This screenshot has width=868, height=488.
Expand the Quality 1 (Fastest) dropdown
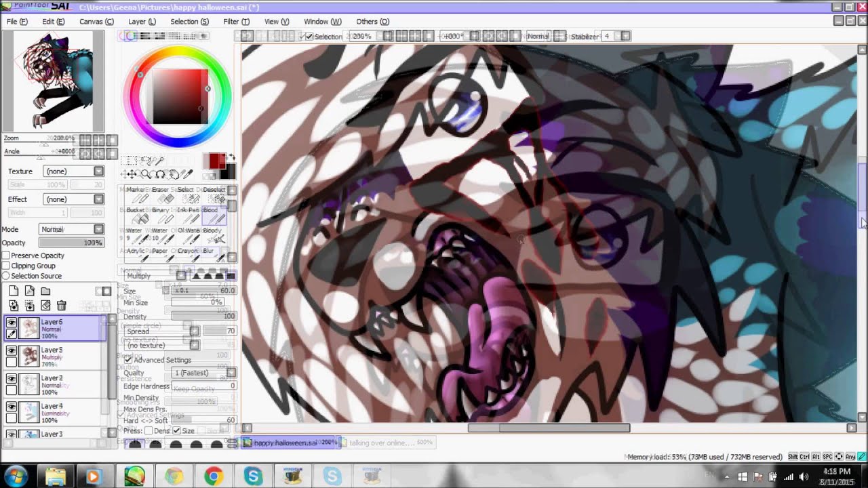(x=204, y=373)
